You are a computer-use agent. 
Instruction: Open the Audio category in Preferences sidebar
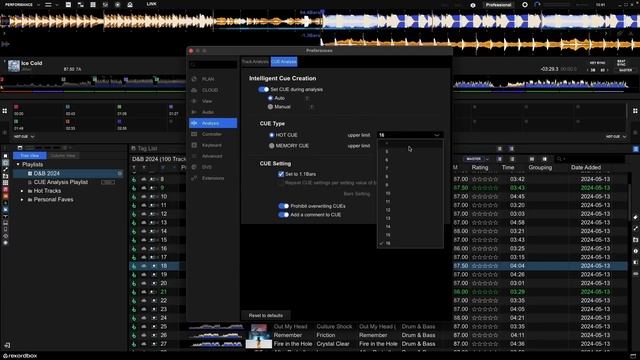point(213,112)
